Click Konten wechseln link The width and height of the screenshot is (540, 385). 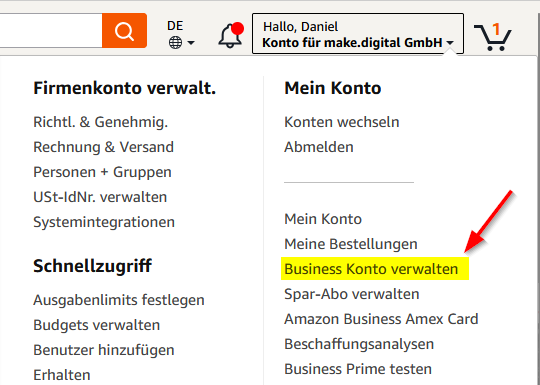click(x=342, y=122)
